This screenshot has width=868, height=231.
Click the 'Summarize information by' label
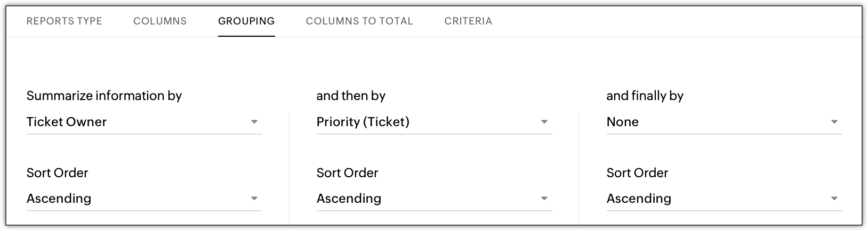click(x=104, y=96)
